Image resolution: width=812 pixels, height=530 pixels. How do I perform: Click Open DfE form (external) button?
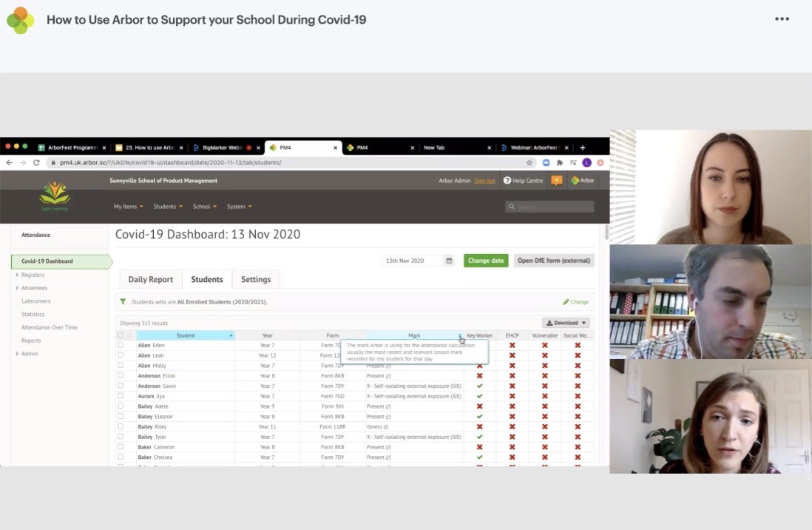click(553, 261)
